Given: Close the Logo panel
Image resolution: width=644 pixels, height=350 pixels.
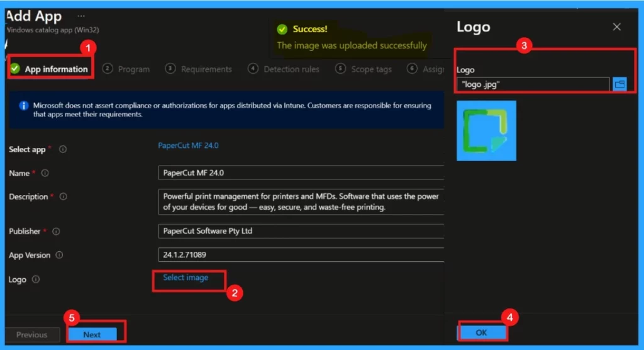Looking at the screenshot, I should pos(616,26).
